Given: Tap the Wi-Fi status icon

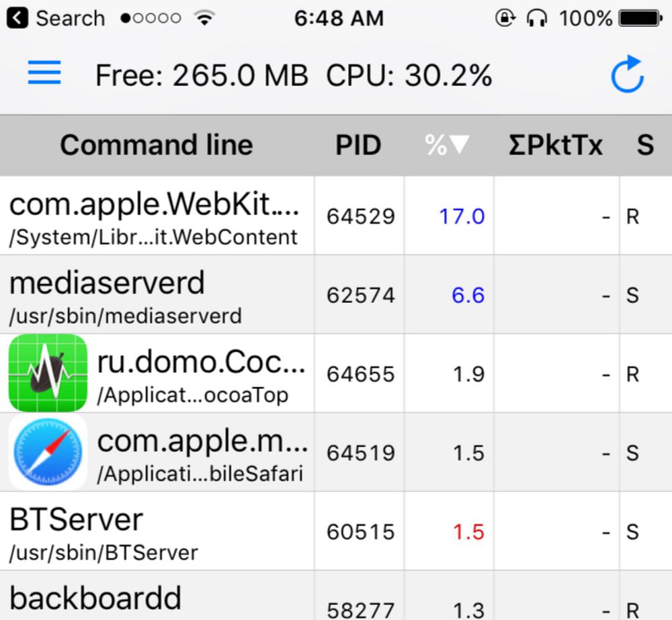Looking at the screenshot, I should coord(204,18).
